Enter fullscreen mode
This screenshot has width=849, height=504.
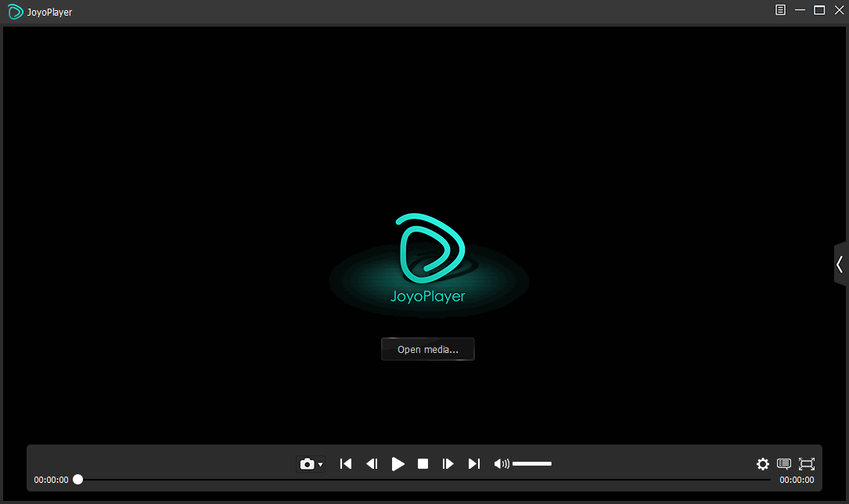(807, 464)
